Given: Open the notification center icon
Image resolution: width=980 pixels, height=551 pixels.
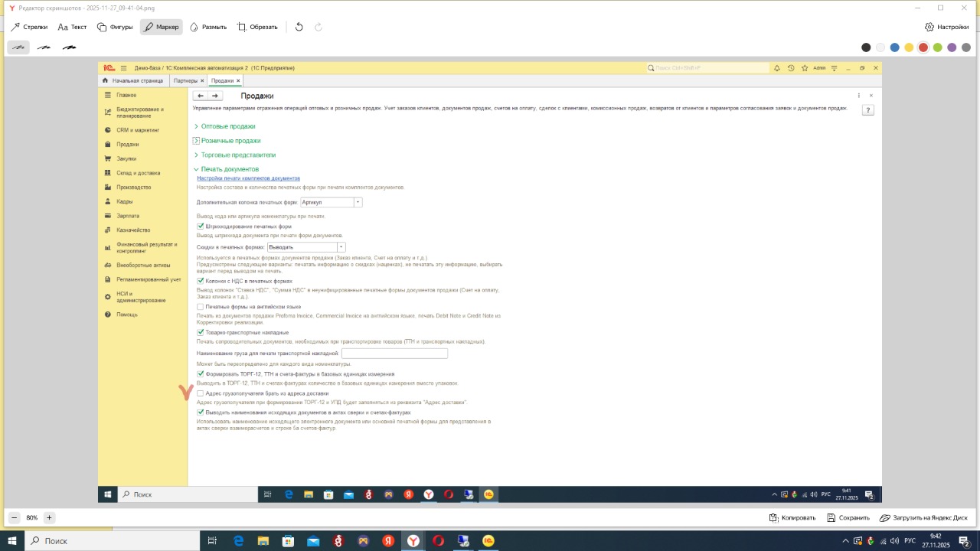Looking at the screenshot, I should 965,541.
